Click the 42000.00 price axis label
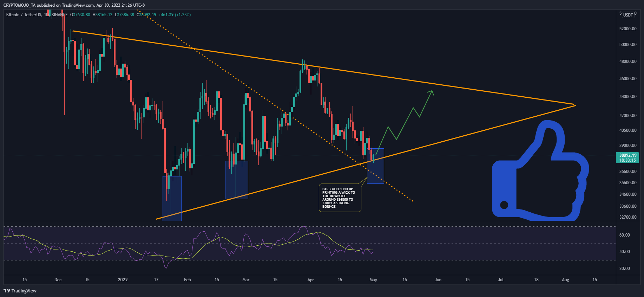This screenshot has height=297, width=644. [x=628, y=116]
